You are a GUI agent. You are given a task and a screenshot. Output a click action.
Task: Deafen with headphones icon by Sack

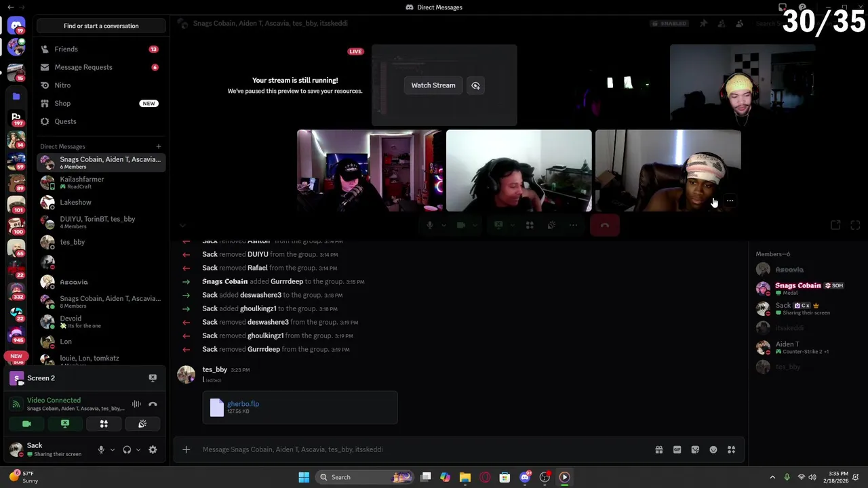pos(127,449)
